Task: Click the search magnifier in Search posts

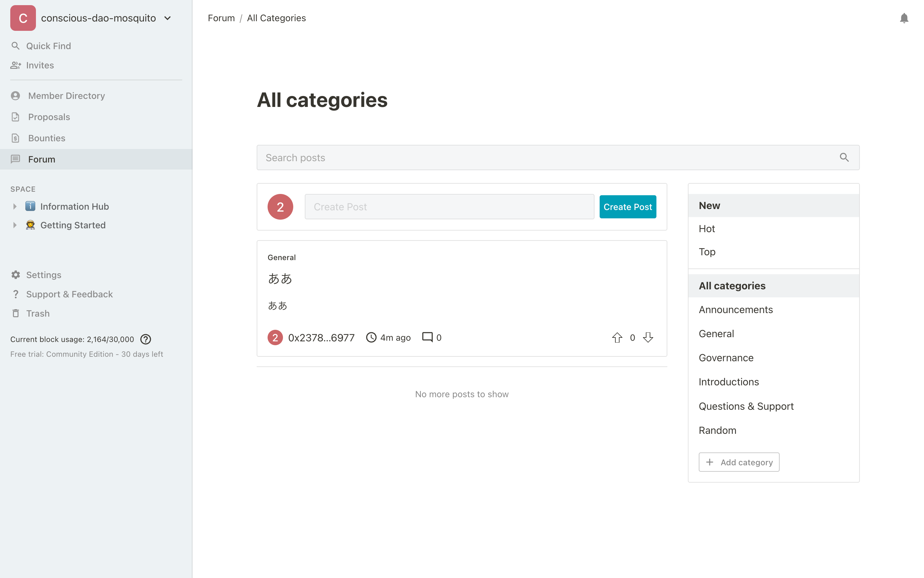Action: click(x=844, y=157)
